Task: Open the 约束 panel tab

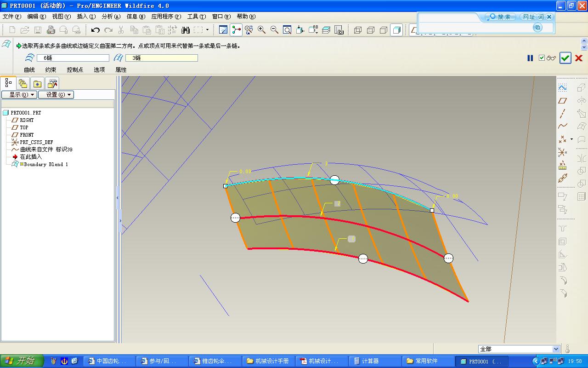Action: pyautogui.click(x=51, y=69)
